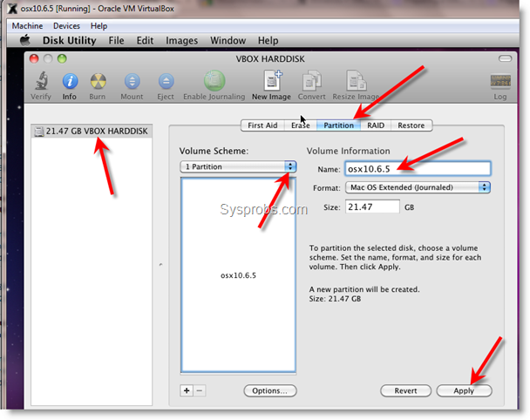The image size is (530, 420).
Task: Click the Apply button
Action: pyautogui.click(x=464, y=390)
